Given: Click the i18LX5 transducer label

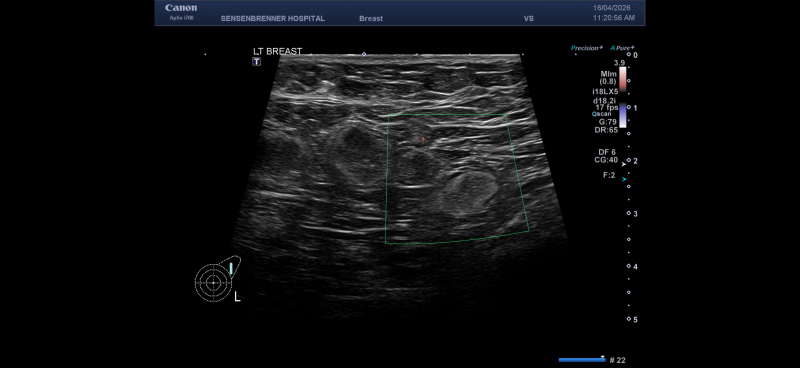Looking at the screenshot, I should [605, 92].
